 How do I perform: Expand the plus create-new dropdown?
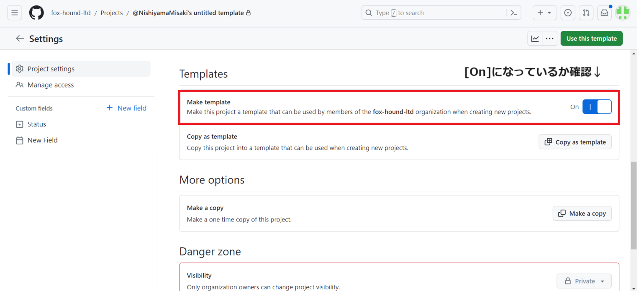click(544, 13)
